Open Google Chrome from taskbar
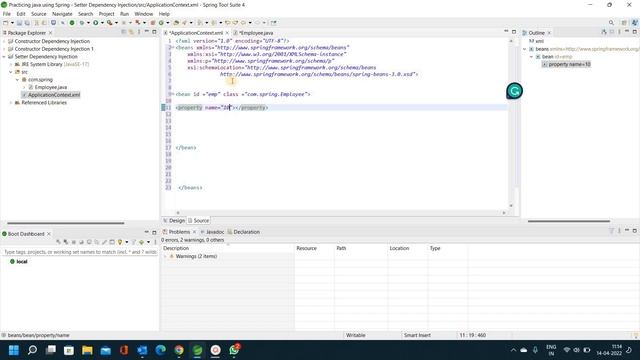This screenshot has height=360, width=640. (179, 350)
